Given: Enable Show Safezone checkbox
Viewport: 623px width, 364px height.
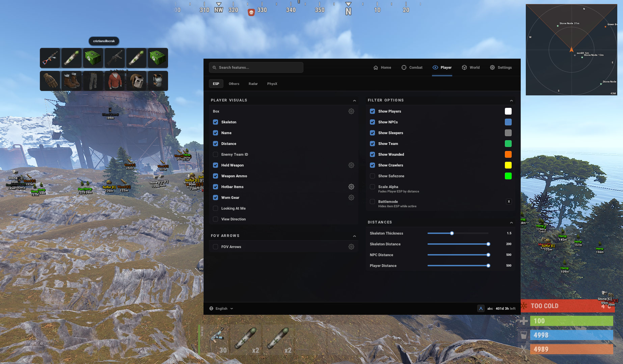Looking at the screenshot, I should 373,176.
